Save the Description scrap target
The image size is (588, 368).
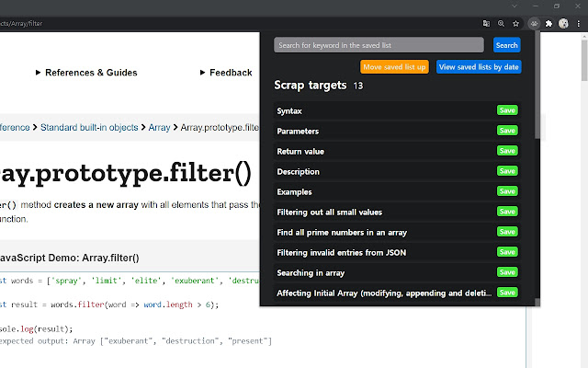point(507,171)
